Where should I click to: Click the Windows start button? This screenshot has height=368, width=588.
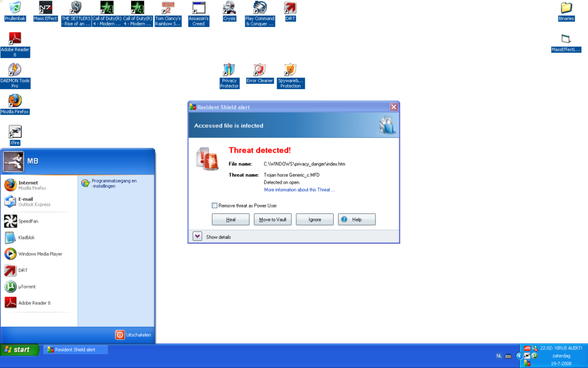point(20,350)
